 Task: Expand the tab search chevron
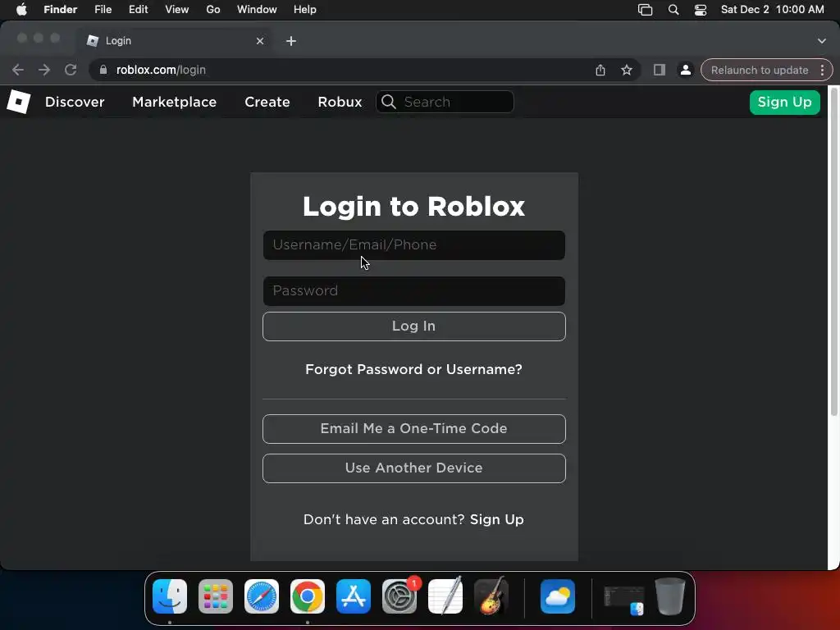[x=822, y=41]
